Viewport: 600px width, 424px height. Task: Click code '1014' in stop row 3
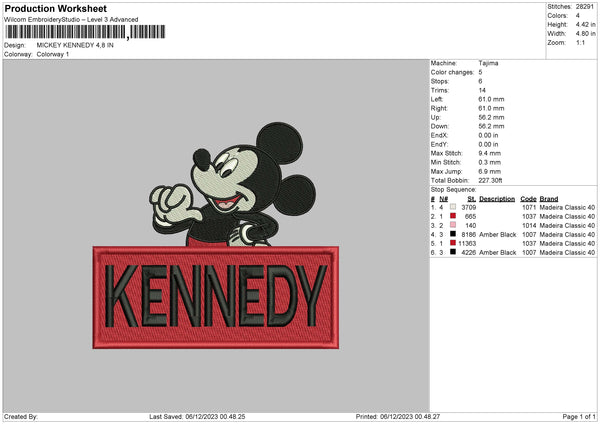pos(529,225)
